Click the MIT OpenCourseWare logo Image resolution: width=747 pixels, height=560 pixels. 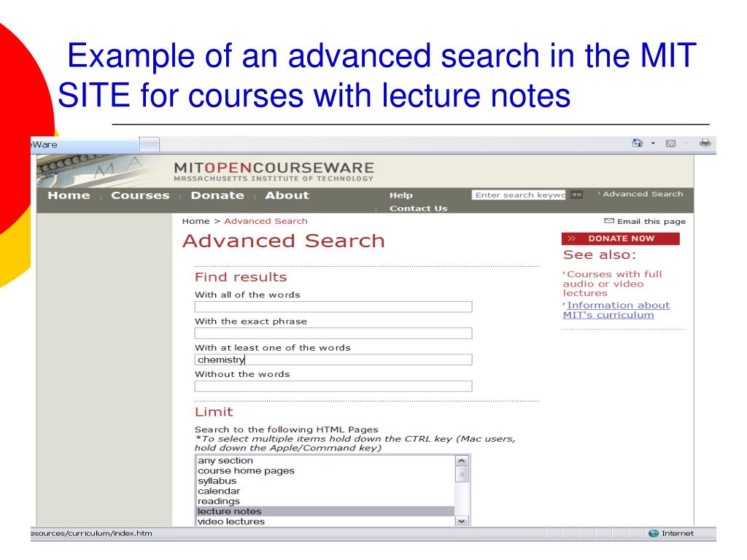pos(274,171)
